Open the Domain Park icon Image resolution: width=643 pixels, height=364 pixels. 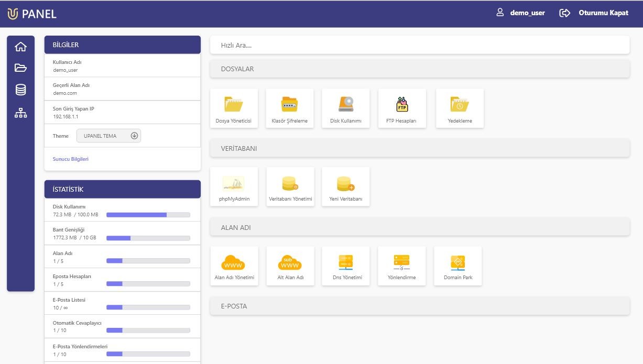pyautogui.click(x=458, y=266)
